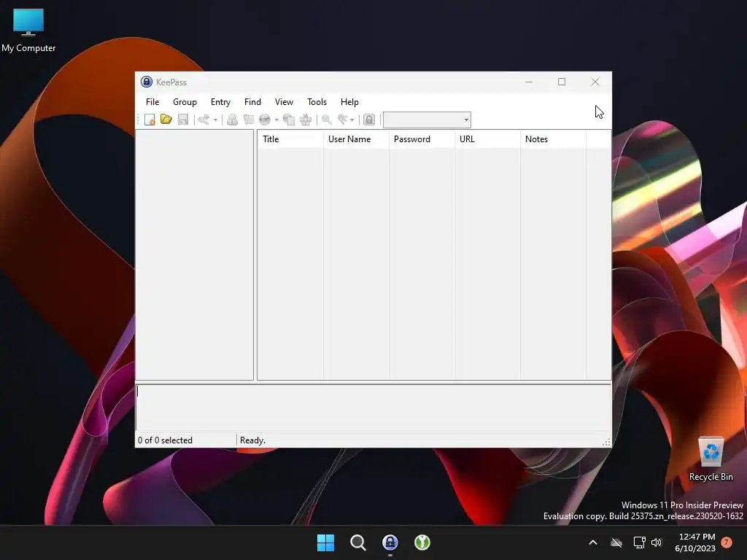Open taskbar Search magnifier
Image resolution: width=747 pixels, height=560 pixels.
357,542
